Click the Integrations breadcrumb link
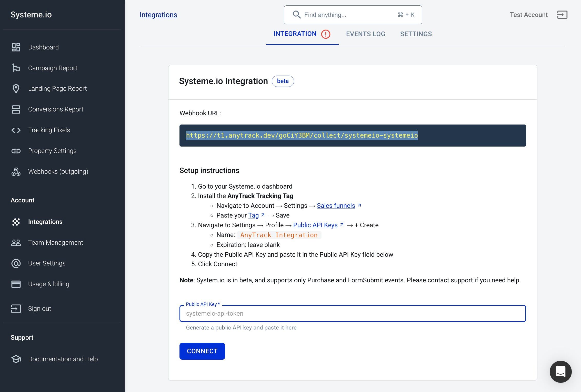581x392 pixels. (158, 15)
